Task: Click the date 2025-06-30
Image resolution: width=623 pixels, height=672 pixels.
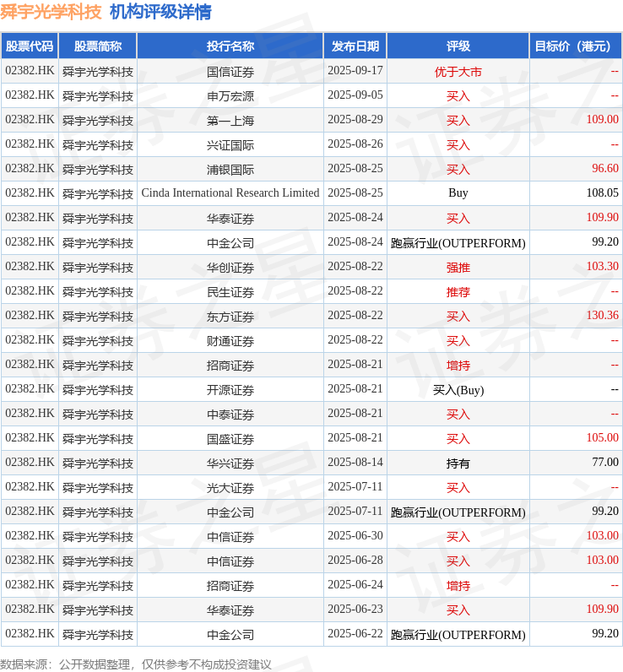Action: point(355,536)
